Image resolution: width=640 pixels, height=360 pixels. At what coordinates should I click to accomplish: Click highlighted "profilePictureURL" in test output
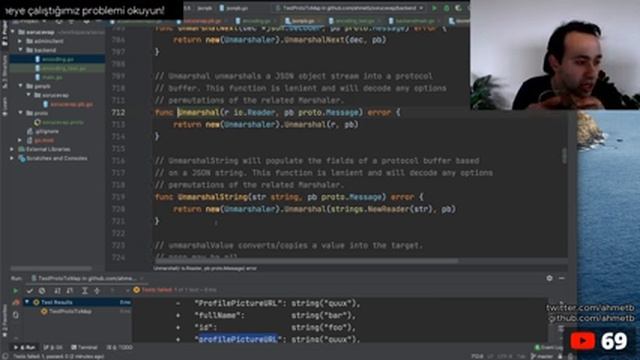(x=238, y=339)
